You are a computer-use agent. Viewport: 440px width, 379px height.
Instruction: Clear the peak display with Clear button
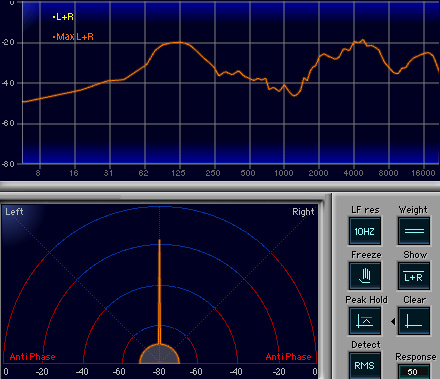tap(414, 321)
